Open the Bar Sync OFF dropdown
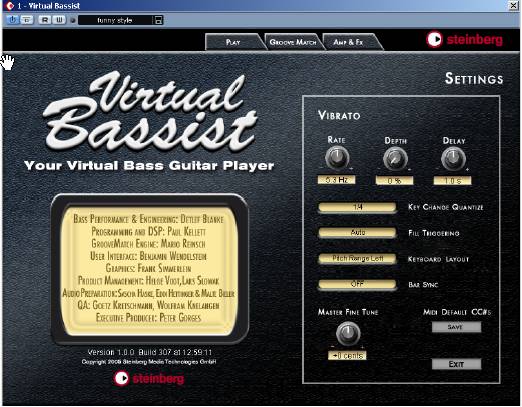The width and height of the screenshot is (522, 407). (x=357, y=284)
